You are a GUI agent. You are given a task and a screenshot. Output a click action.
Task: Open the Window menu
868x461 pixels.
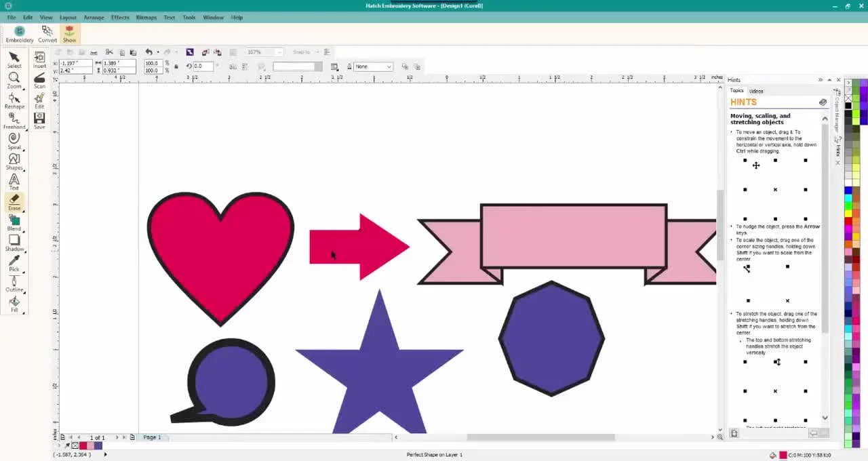click(213, 17)
